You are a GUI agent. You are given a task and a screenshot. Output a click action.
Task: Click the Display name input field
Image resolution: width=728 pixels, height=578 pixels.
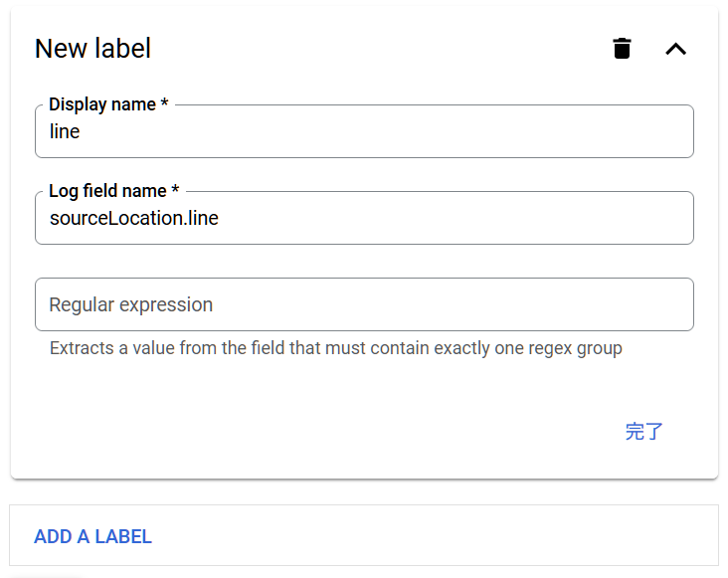[x=364, y=131]
